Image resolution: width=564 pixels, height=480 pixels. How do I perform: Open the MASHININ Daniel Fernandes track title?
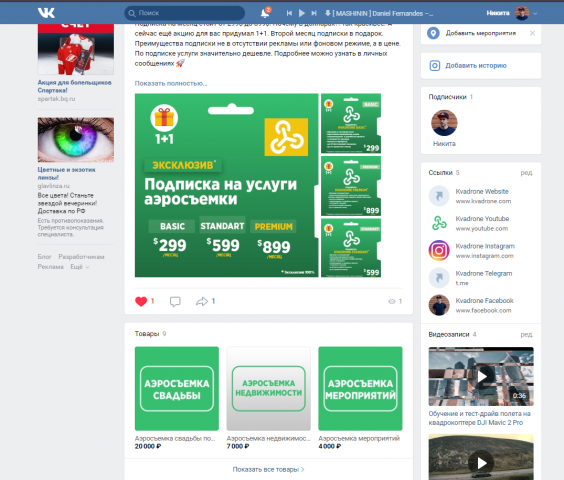(x=383, y=13)
